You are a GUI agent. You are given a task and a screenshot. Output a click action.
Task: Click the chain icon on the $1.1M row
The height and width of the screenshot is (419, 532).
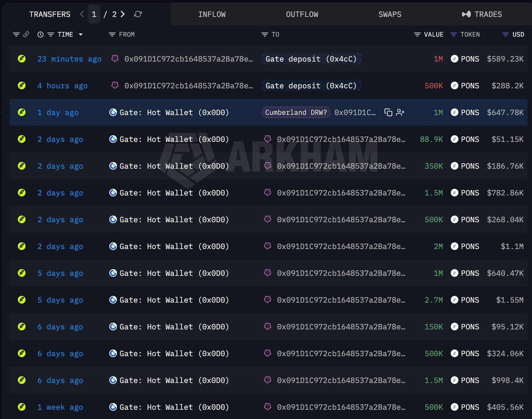(x=22, y=246)
